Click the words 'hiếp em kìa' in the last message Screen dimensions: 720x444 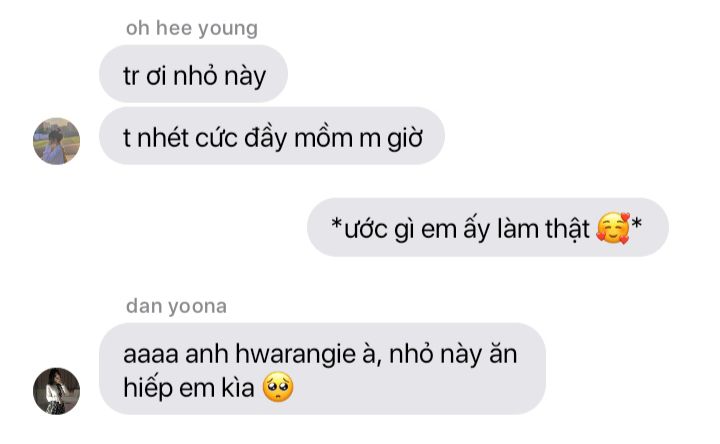pyautogui.click(x=189, y=388)
